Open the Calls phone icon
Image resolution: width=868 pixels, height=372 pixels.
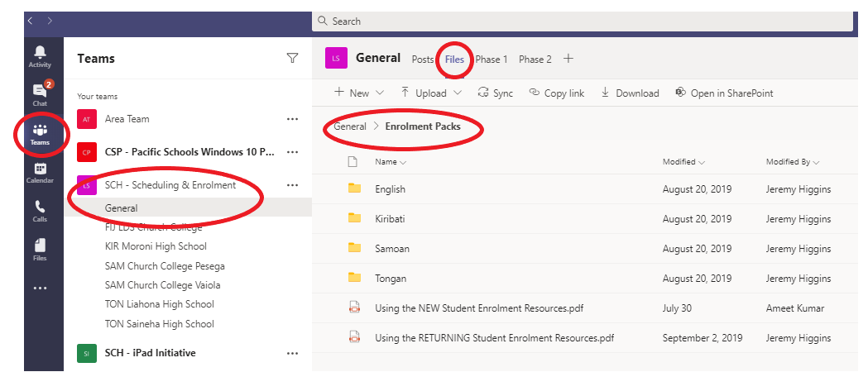point(40,211)
